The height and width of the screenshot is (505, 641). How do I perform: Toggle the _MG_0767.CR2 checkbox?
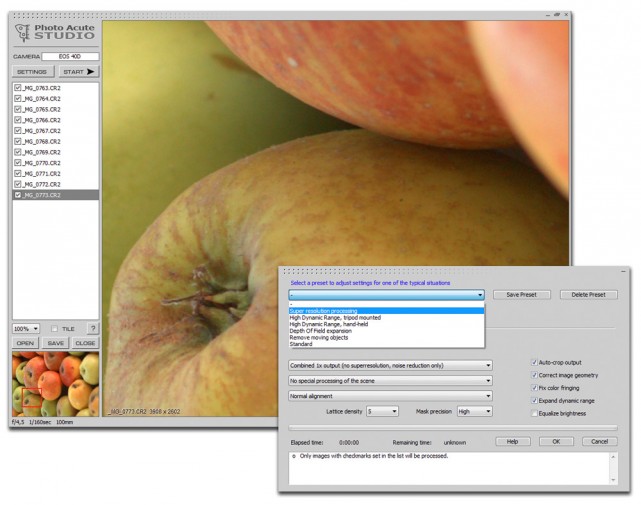(18, 130)
